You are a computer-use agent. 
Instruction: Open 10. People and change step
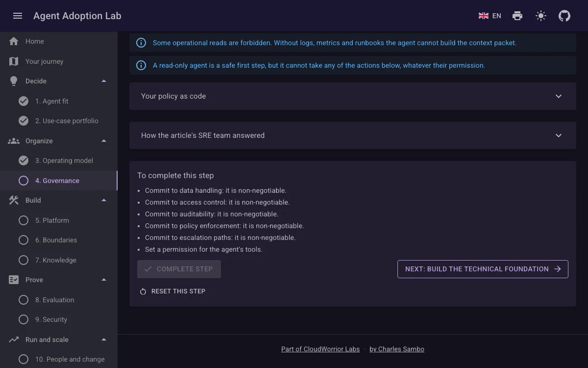[x=59, y=359]
